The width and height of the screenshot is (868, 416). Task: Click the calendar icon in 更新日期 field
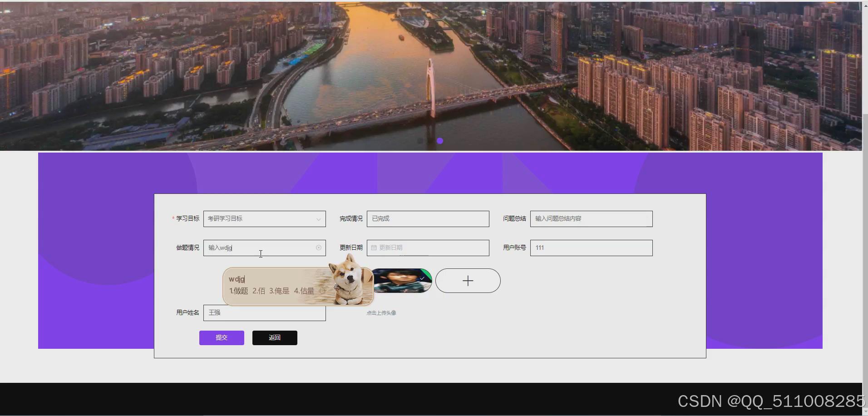[x=374, y=248]
